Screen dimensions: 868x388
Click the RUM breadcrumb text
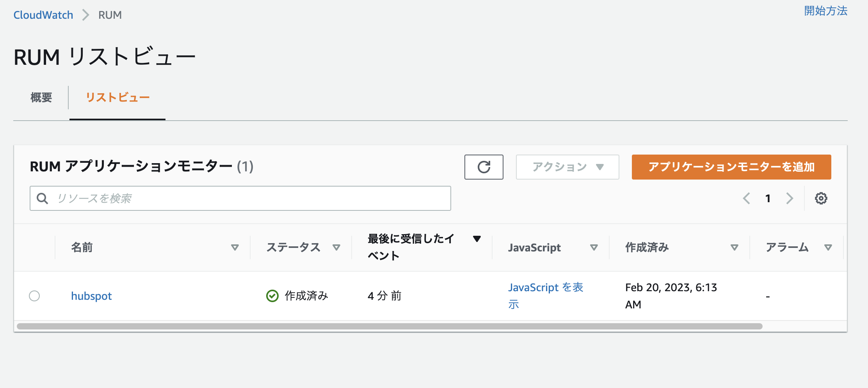110,15
